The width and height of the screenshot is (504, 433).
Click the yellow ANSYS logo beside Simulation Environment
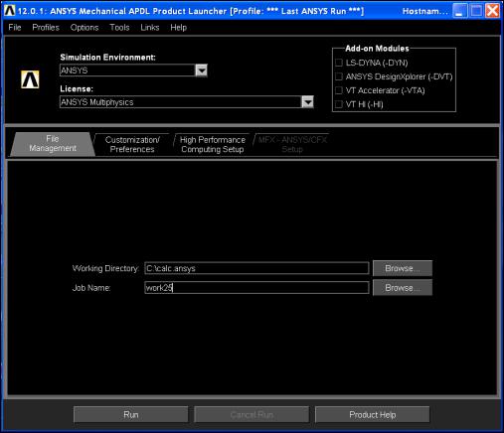pos(30,79)
